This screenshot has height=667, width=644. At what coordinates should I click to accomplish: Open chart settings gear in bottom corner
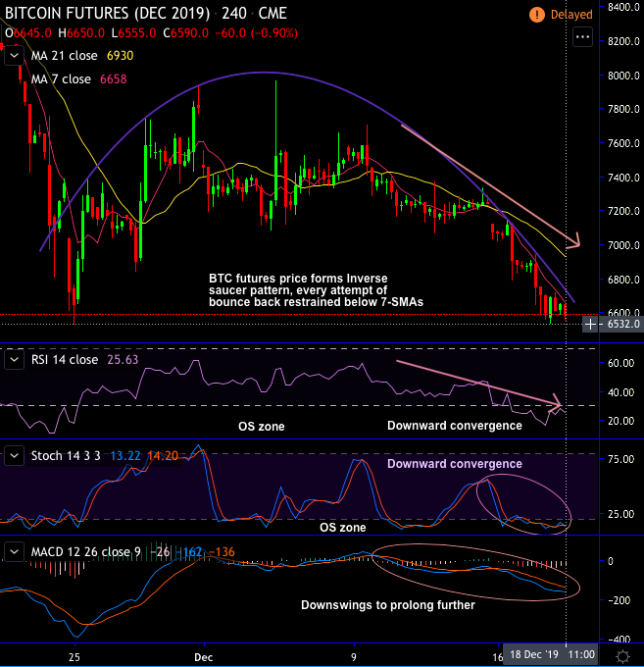[622, 656]
